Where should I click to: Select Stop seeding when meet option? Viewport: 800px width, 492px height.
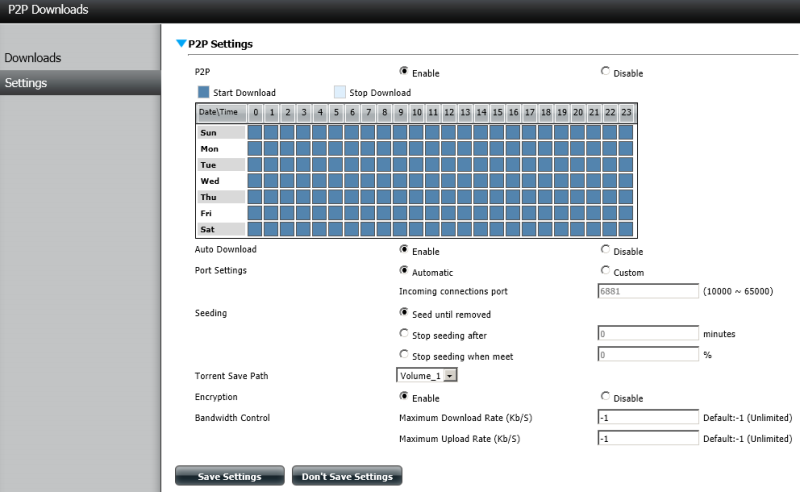404,354
